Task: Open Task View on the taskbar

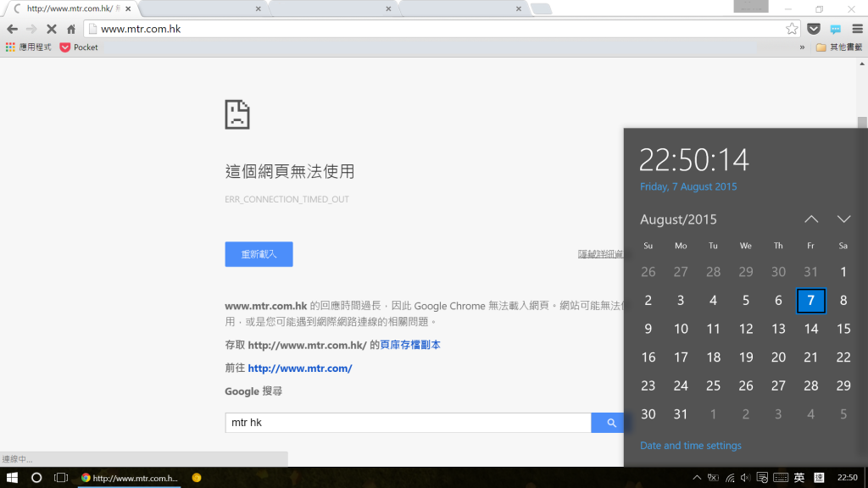Action: pyautogui.click(x=61, y=478)
